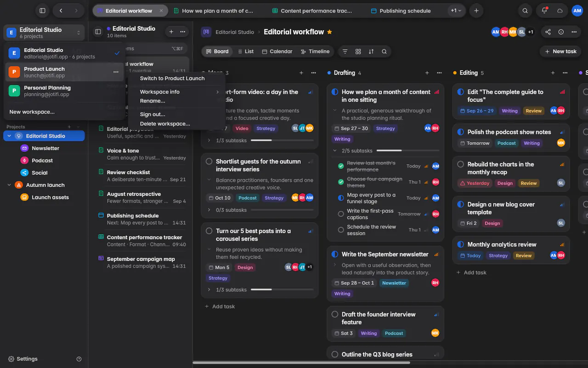Unstar the Editorial workflow favorite star
Screen dimensions: 588x368
329,32
